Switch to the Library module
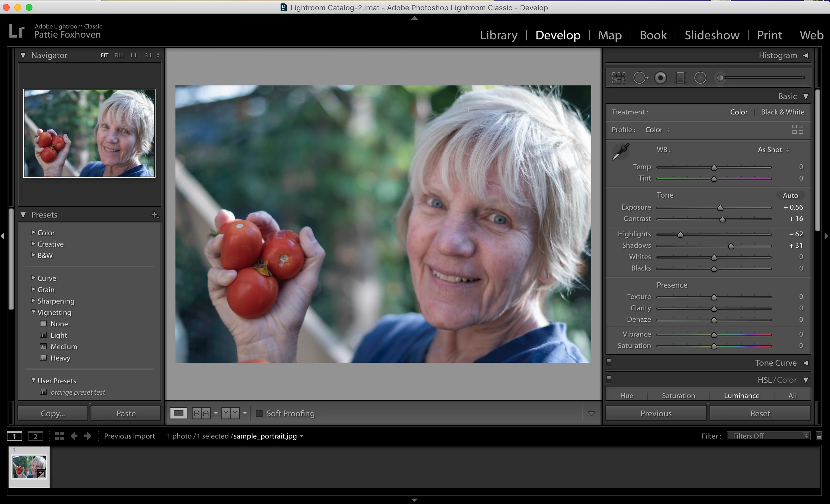The width and height of the screenshot is (830, 504). click(x=498, y=35)
